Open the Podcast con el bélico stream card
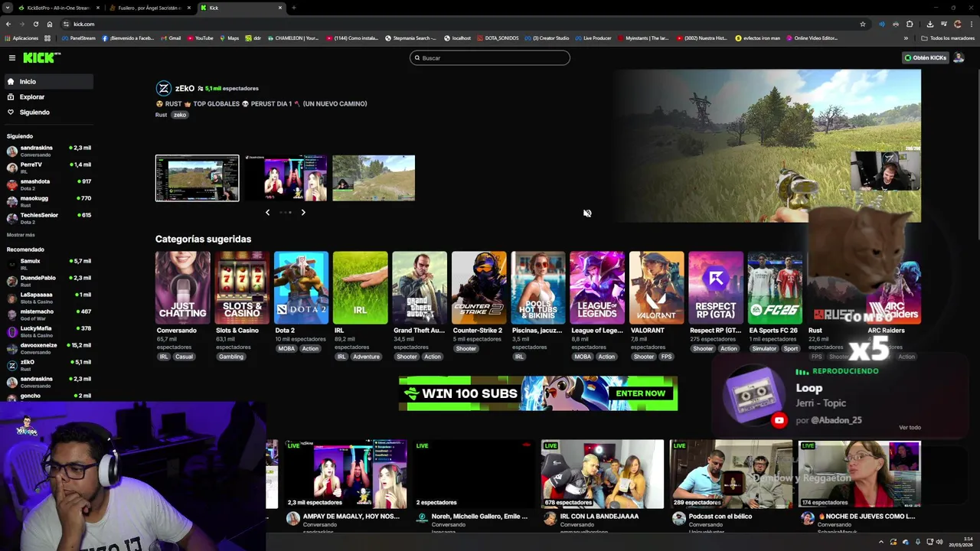Viewport: 980px width, 551px height. [731, 474]
